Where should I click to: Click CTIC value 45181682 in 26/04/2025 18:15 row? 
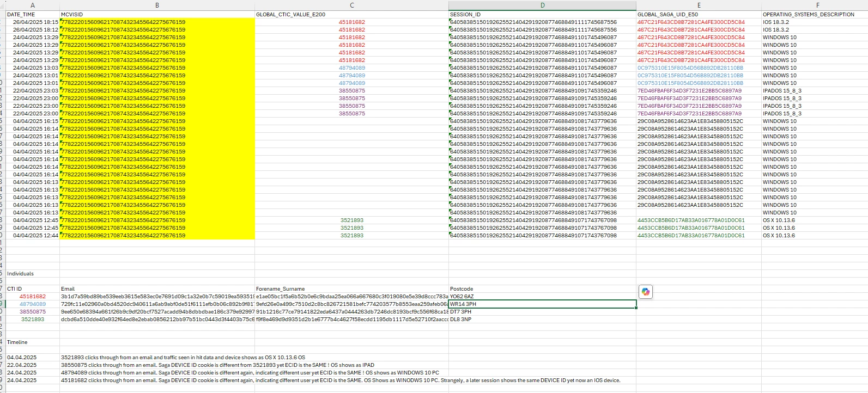(x=351, y=22)
